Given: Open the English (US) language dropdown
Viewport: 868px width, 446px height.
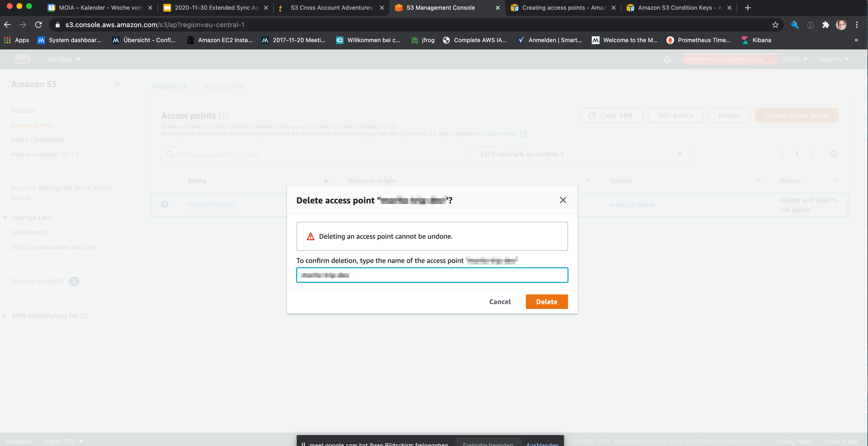Looking at the screenshot, I should [63, 441].
